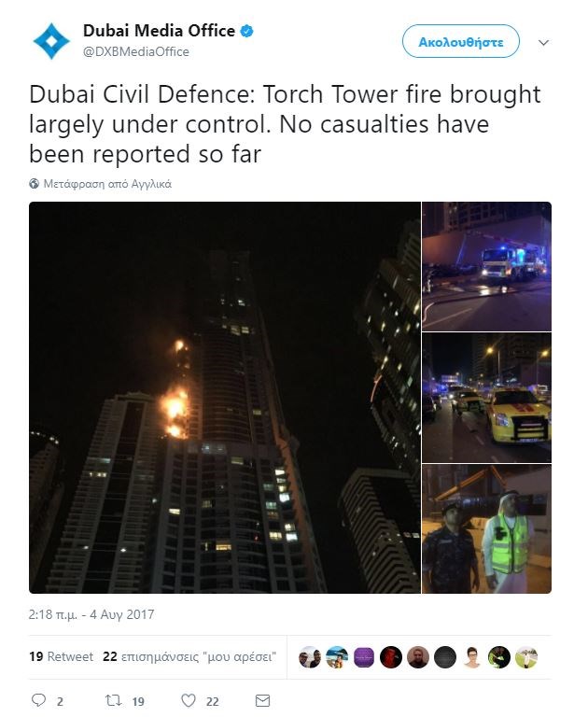Image resolution: width=588 pixels, height=717 pixels.
Task: Retweet using the arrows icon
Action: [113, 700]
